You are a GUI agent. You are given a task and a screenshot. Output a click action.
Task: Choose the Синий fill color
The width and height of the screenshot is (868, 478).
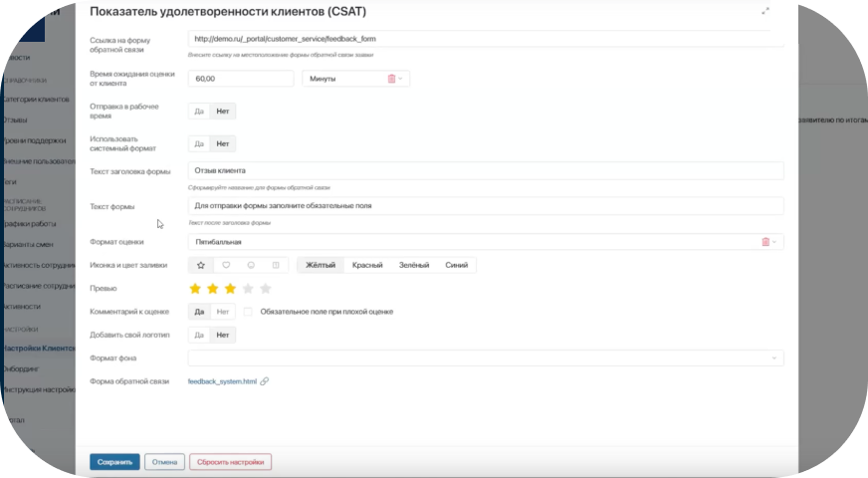click(457, 265)
